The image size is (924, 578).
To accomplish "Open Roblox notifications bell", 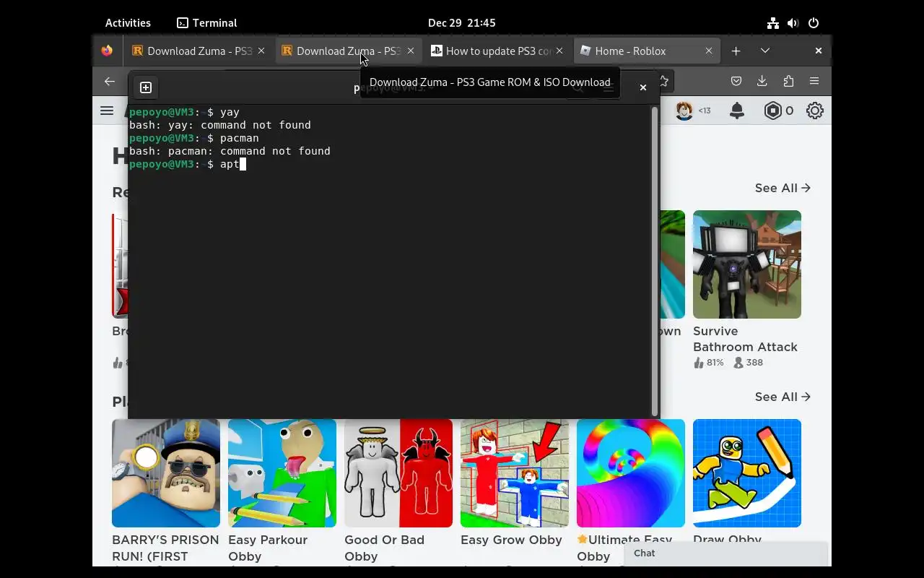I will click(x=737, y=111).
